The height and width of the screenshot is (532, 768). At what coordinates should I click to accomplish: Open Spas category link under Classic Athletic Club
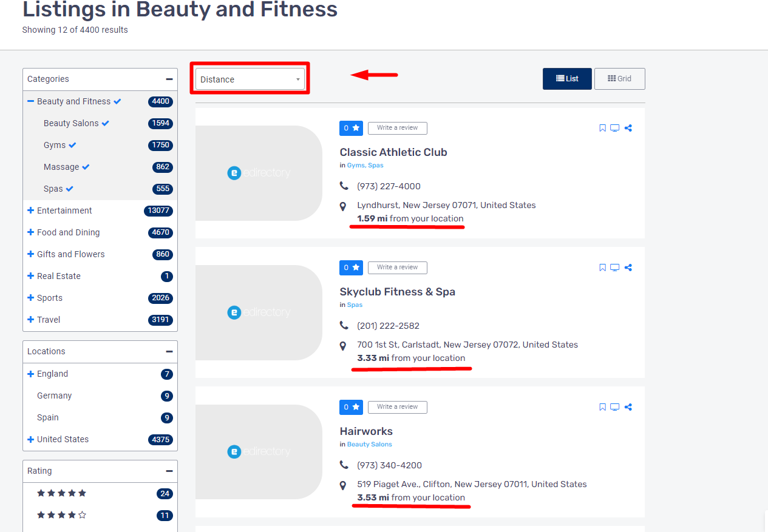coord(376,166)
